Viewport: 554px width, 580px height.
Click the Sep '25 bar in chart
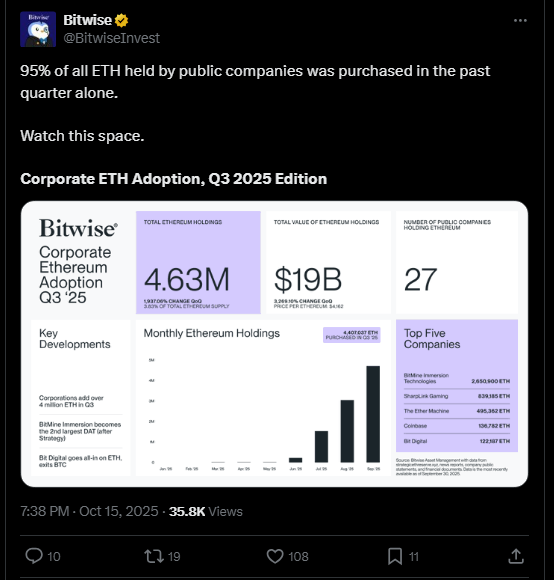point(373,414)
